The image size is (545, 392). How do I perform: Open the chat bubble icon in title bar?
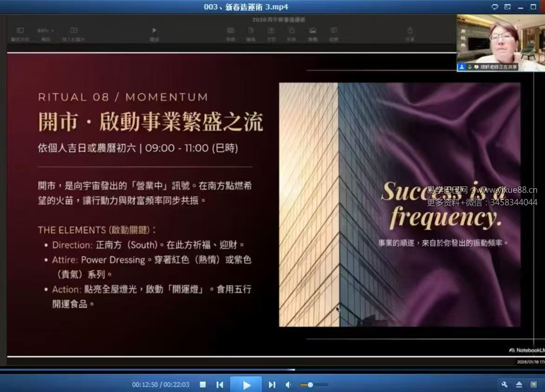[x=495, y=7]
